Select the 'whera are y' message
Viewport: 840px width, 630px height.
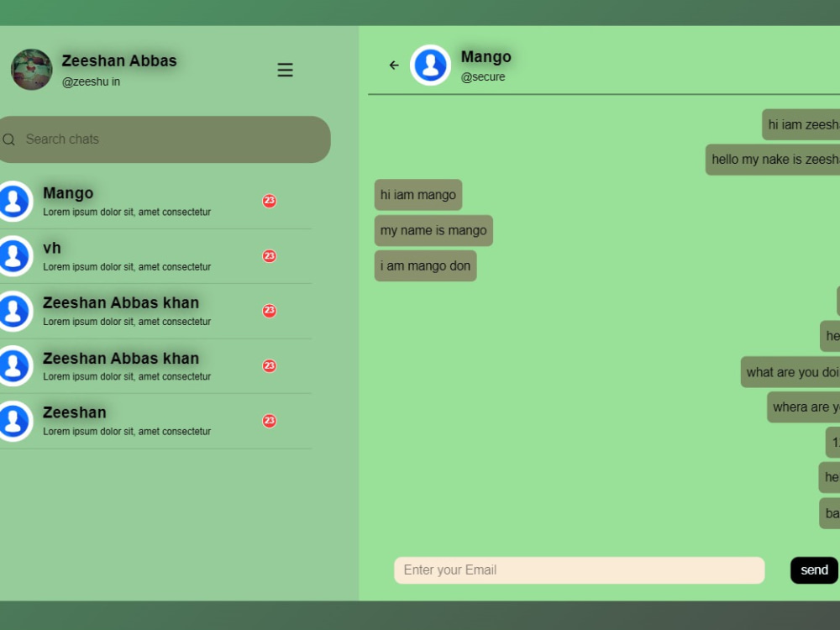pyautogui.click(x=804, y=407)
